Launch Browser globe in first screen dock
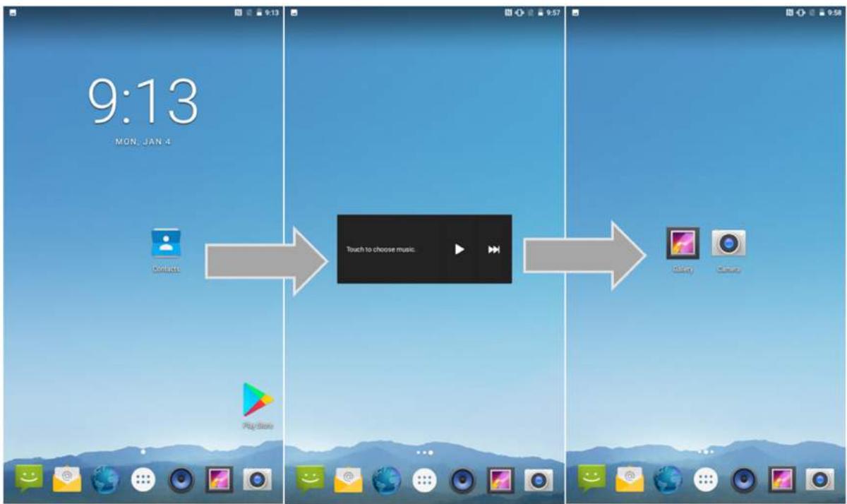This screenshot has width=847, height=504. [105, 480]
